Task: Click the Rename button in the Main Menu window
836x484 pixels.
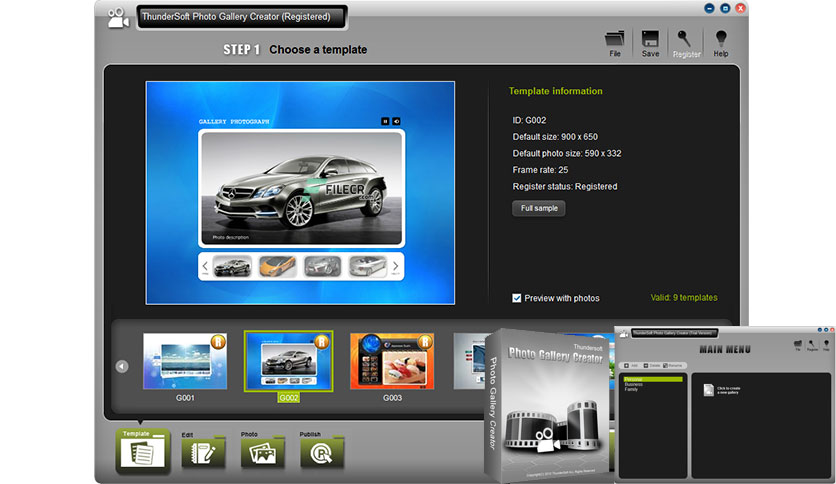Action: [x=672, y=366]
